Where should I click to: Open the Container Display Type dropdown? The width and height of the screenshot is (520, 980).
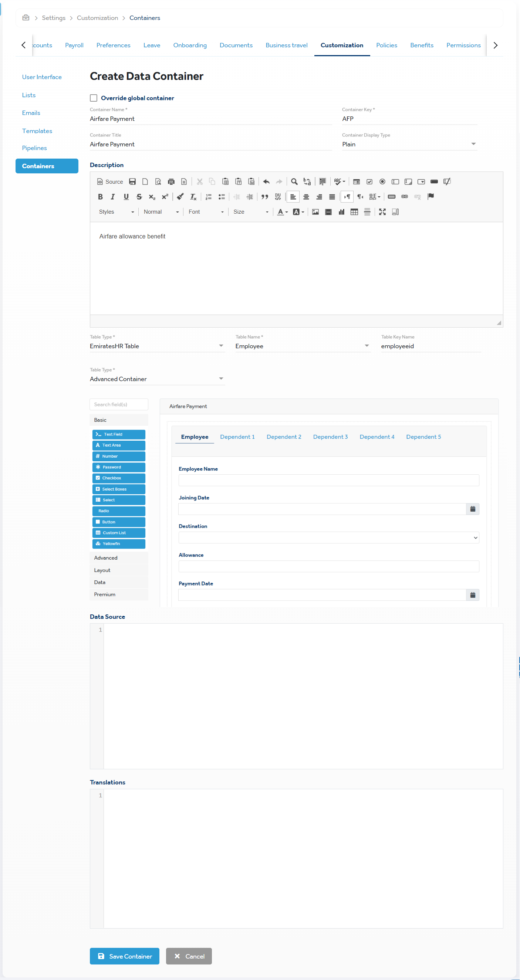tap(409, 144)
